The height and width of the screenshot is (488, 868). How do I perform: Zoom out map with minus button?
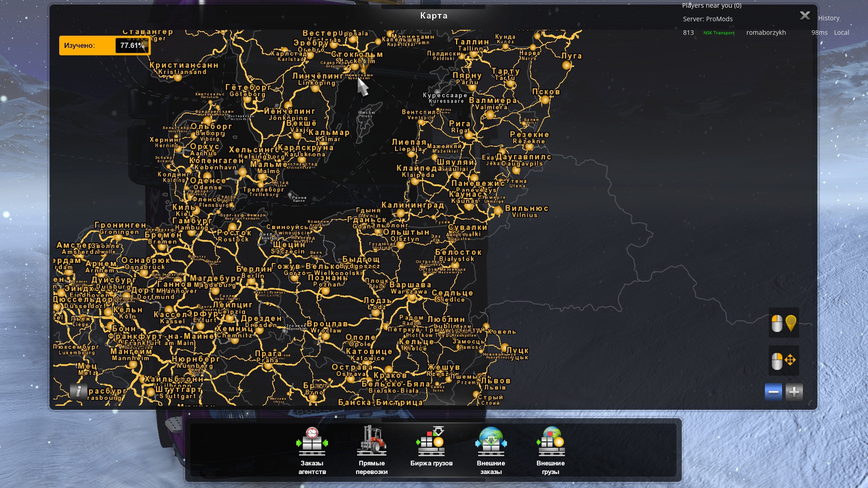[773, 392]
